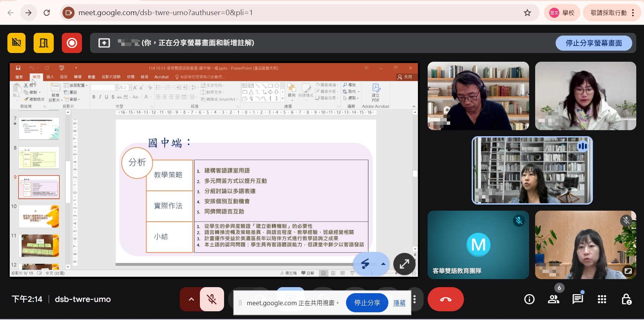The image size is (644, 320).
Task: Click the yellow door icon button
Action: tap(44, 43)
